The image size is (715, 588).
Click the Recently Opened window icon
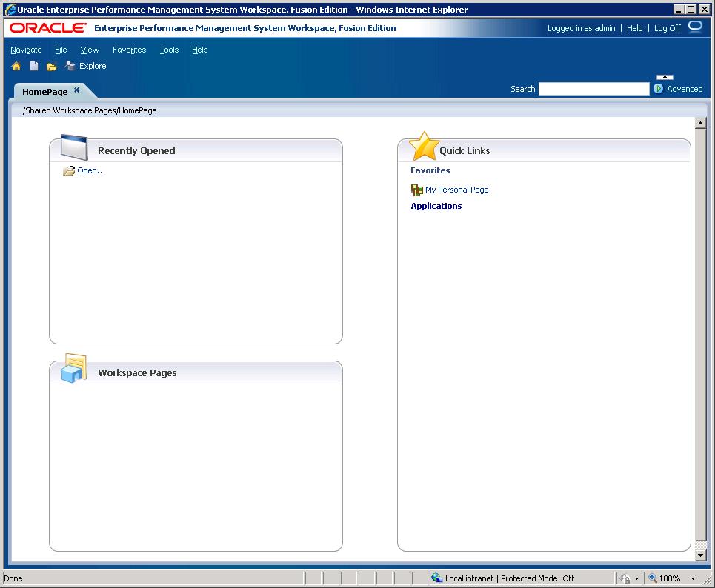pos(74,147)
